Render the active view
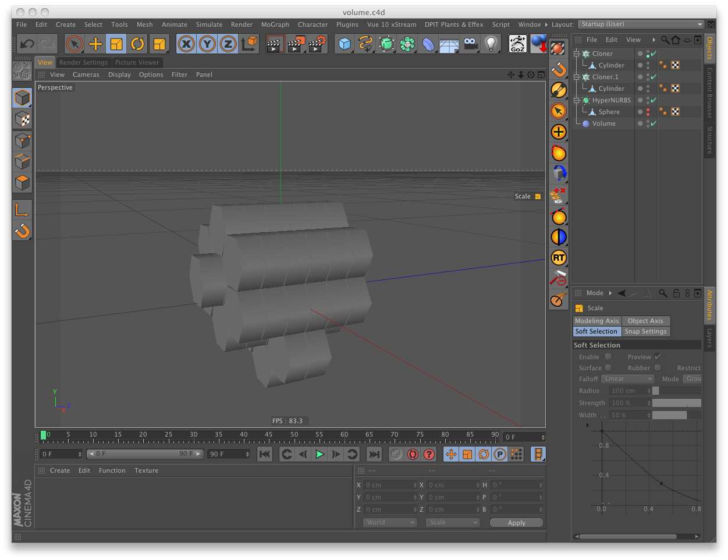728x560 pixels. pos(275,44)
